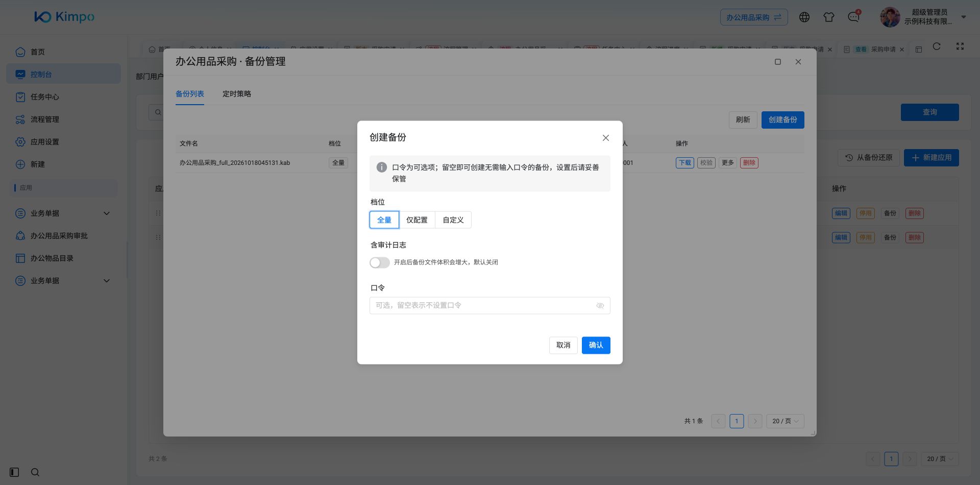Click the 首页 home sidebar icon
The height and width of the screenshot is (485, 980).
(x=20, y=52)
